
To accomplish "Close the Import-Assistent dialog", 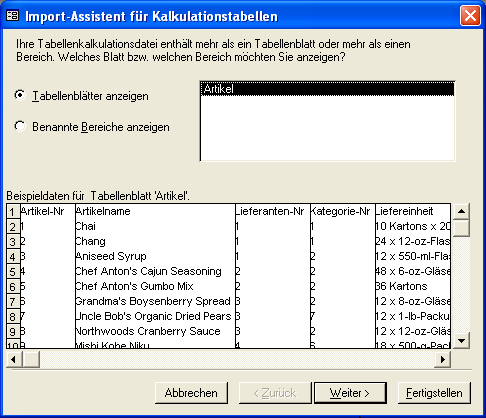I will point(470,16).
